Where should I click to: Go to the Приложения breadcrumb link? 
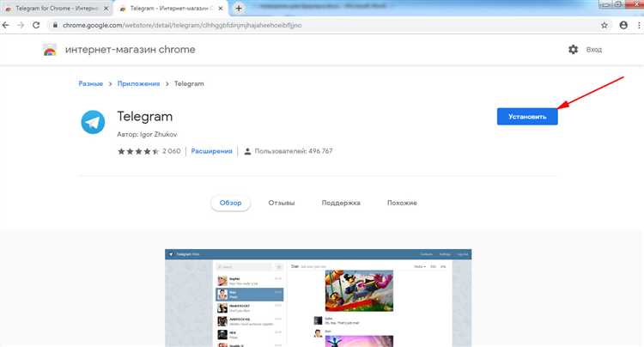tap(138, 83)
